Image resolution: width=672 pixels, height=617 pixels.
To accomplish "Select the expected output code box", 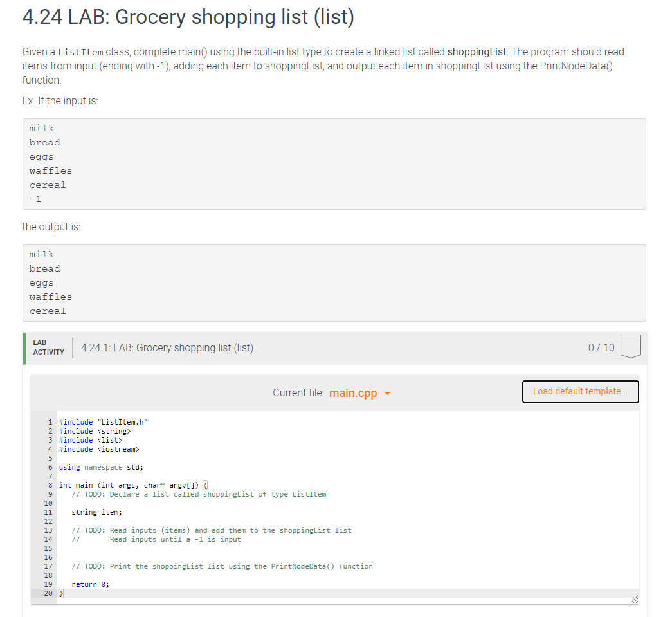I will (334, 283).
